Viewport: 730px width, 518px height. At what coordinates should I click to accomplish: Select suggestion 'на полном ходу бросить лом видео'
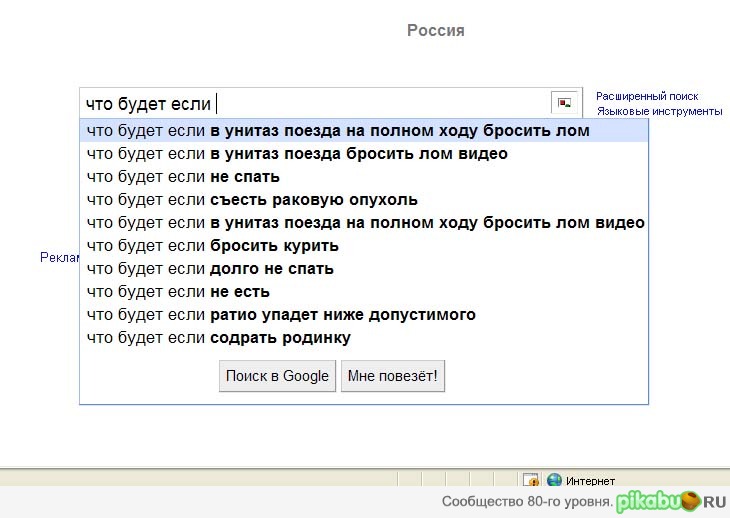365,223
